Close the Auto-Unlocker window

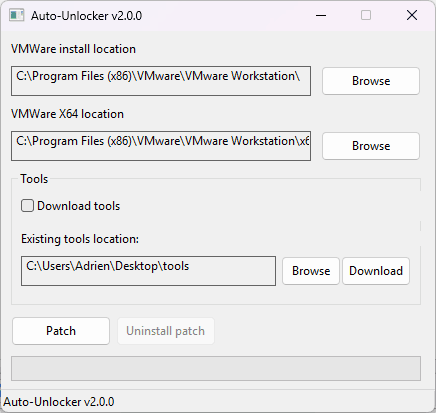pos(412,15)
